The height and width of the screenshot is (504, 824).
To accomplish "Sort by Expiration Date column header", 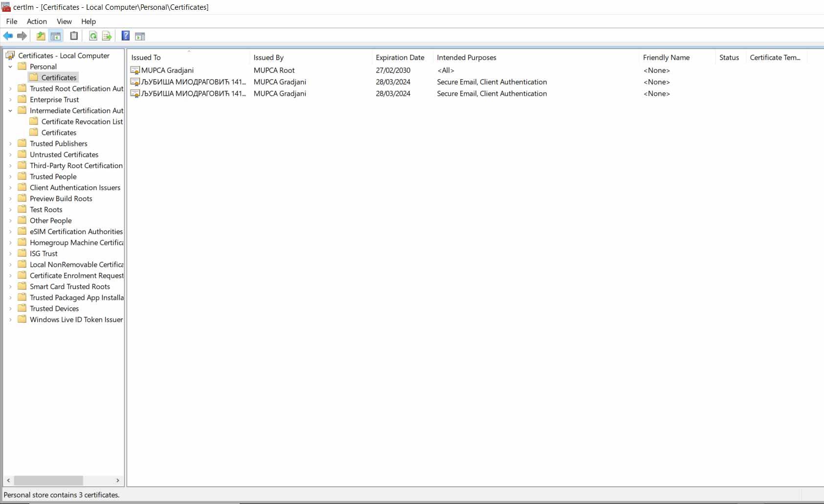I will coord(400,58).
